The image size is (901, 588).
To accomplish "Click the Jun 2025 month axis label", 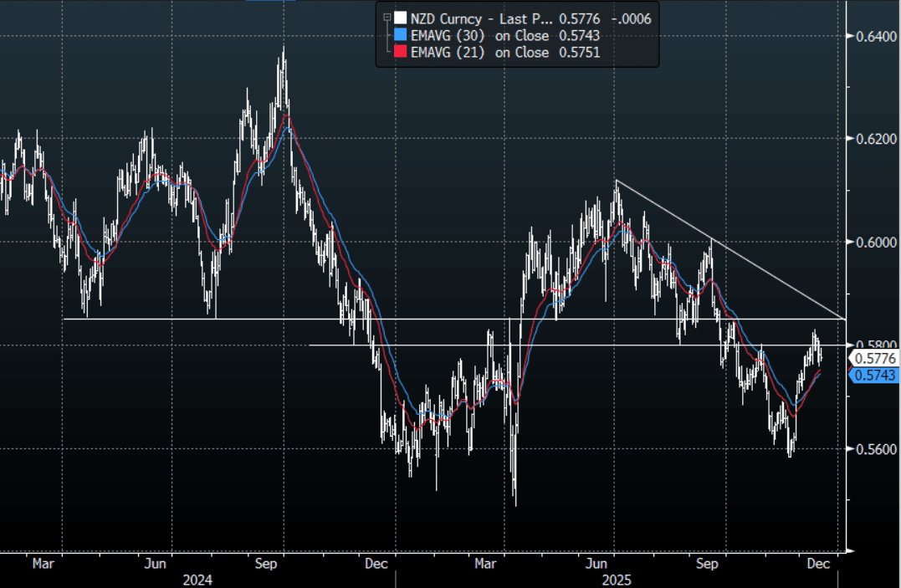I will pos(596,564).
